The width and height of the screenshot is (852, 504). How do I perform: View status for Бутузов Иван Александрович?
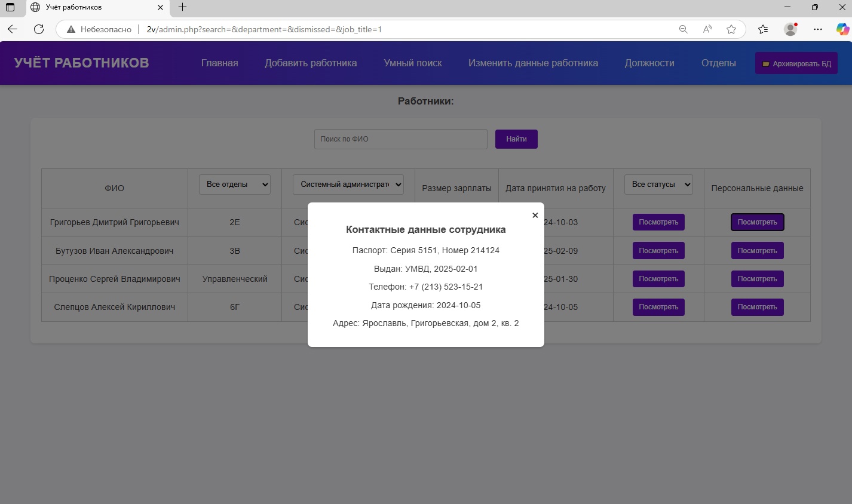(658, 251)
